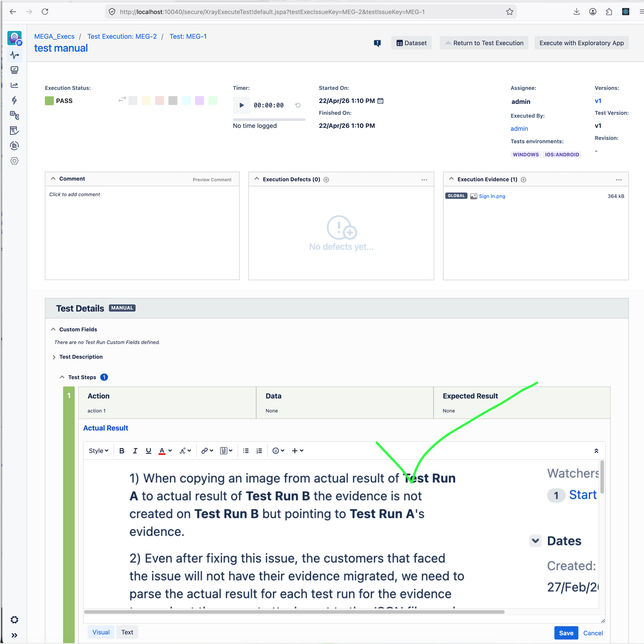The width and height of the screenshot is (644, 644).
Task: Open the trend chart reports sidebar icon
Action: 14,85
